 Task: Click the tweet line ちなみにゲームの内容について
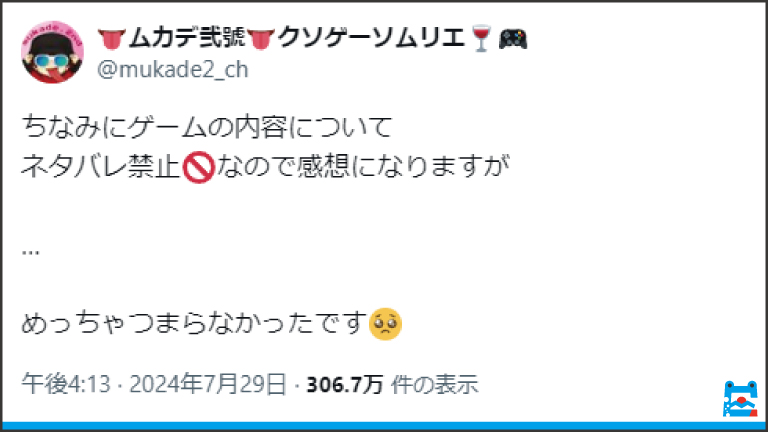point(207,127)
